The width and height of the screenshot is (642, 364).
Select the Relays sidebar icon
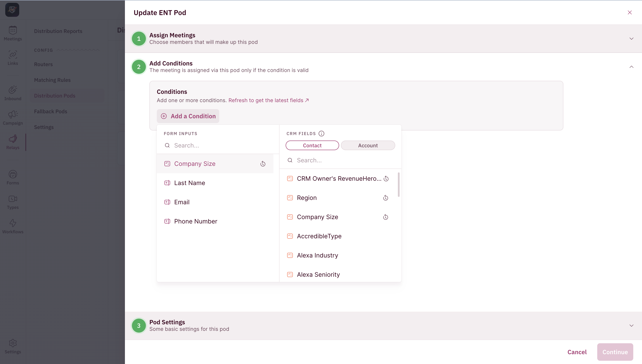click(x=13, y=139)
